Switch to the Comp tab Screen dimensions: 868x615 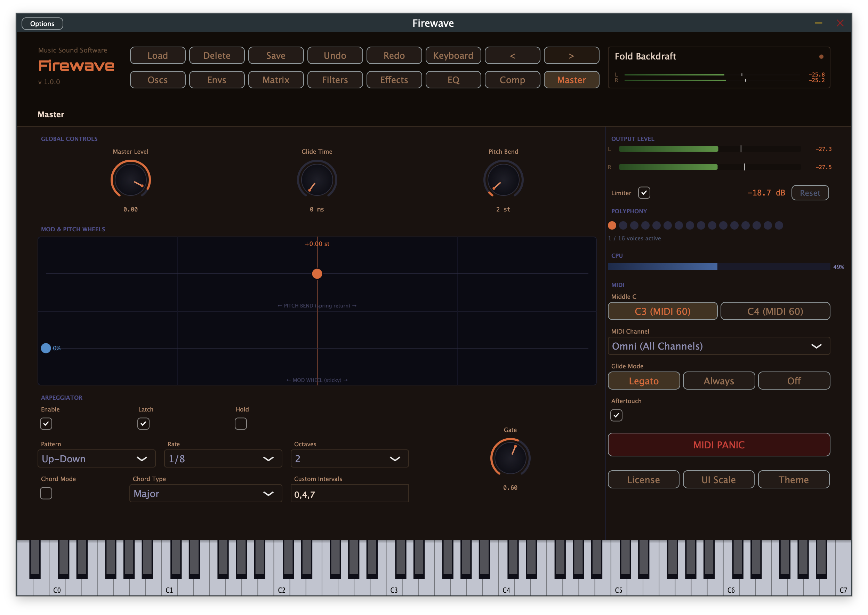click(512, 80)
